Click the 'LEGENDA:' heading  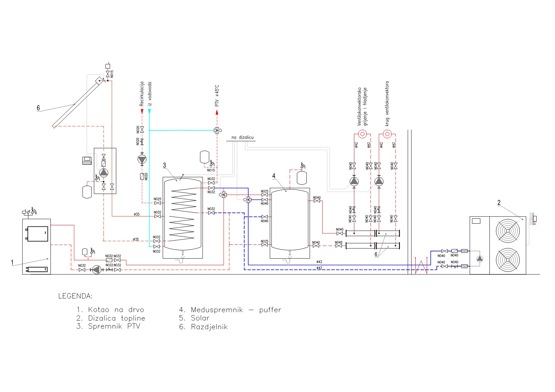[x=75, y=296]
